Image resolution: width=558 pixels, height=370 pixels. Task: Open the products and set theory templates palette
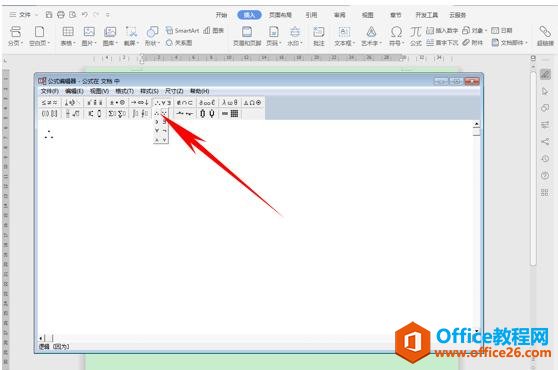click(207, 113)
